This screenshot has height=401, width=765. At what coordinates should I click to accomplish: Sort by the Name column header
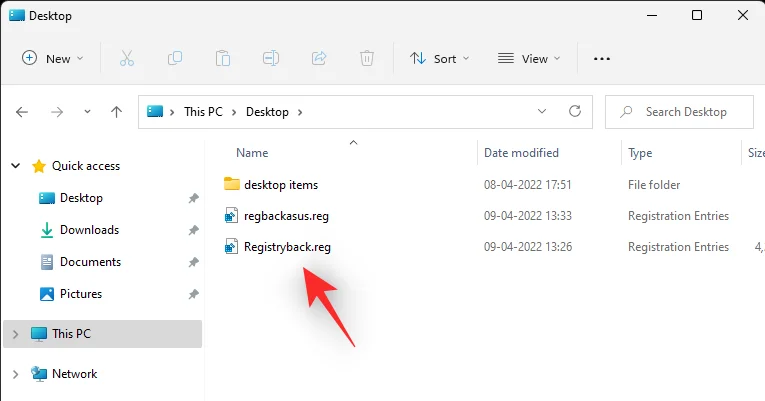tap(252, 153)
